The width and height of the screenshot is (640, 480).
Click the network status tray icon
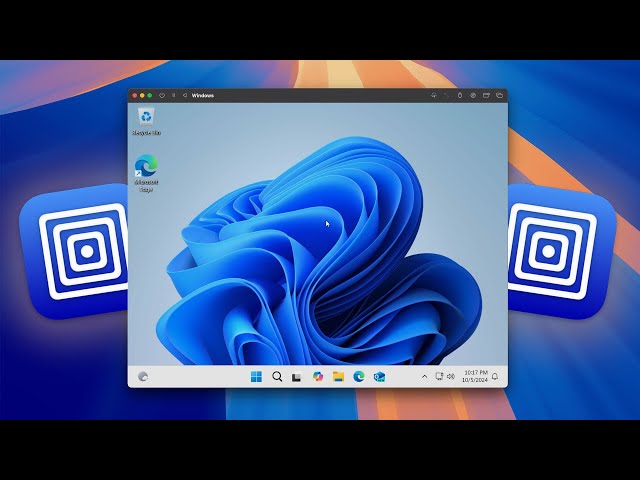(439, 376)
